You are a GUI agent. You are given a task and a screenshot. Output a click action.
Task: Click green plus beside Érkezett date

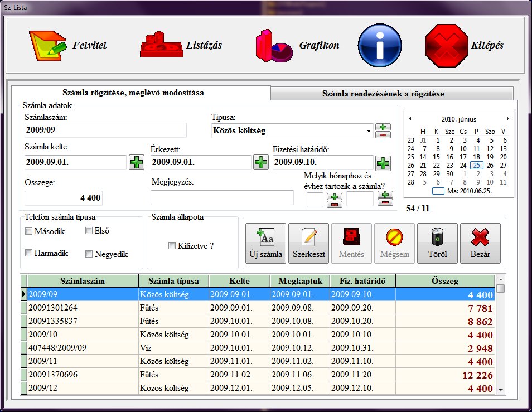point(260,163)
